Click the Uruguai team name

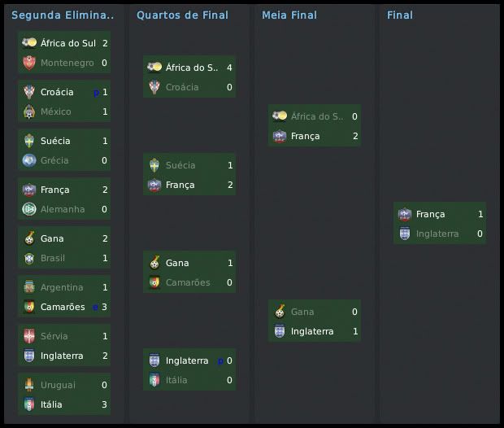tap(59, 385)
